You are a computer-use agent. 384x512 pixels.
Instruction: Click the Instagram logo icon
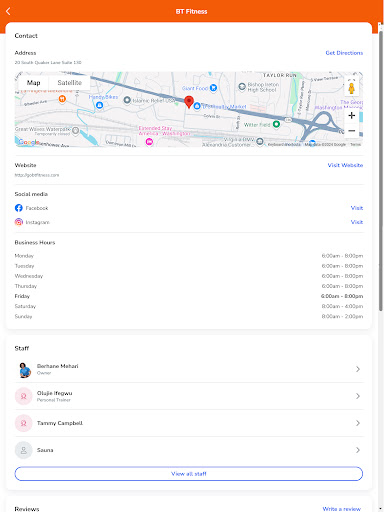[19, 222]
